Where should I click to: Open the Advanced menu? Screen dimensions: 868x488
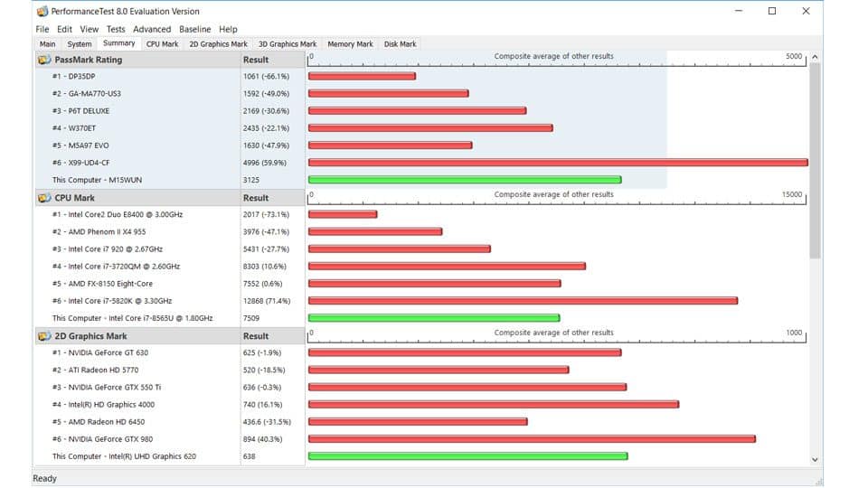pos(152,29)
